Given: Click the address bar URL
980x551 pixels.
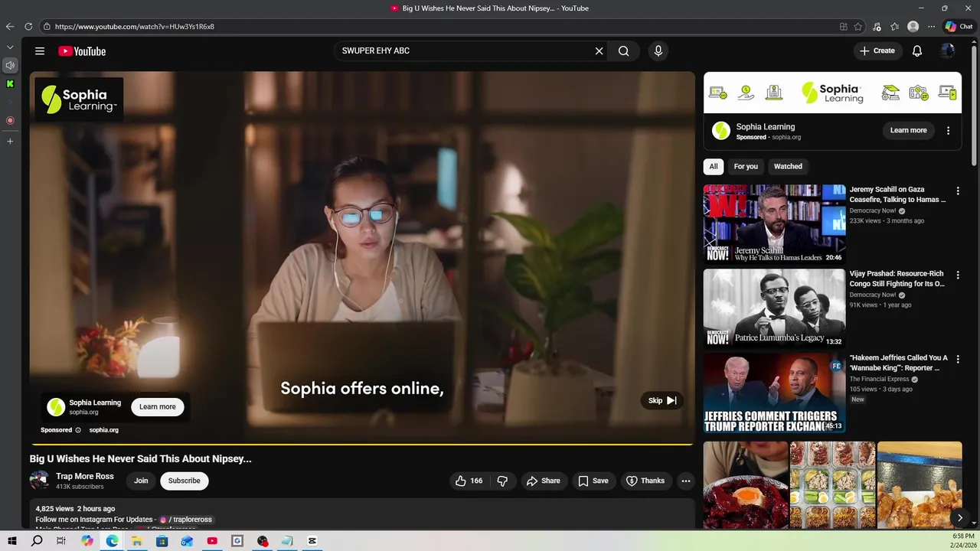Looking at the screenshot, I should pos(135,27).
